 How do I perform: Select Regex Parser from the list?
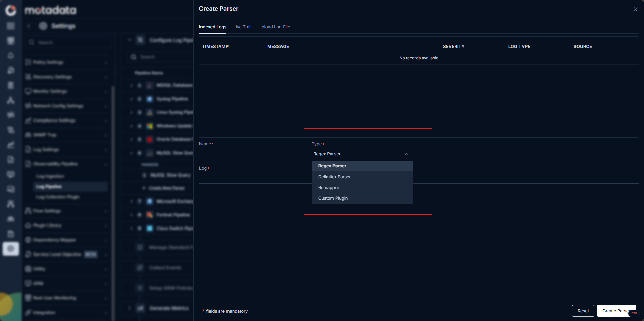pyautogui.click(x=362, y=166)
